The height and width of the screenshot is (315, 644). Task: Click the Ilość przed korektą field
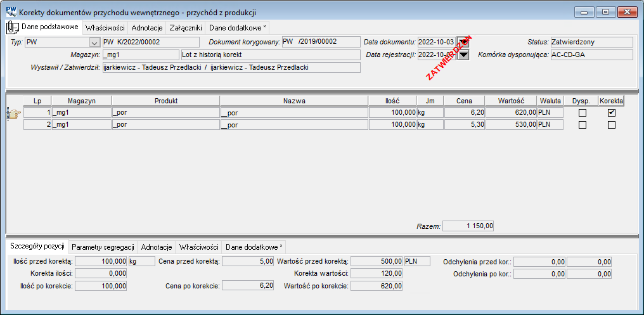pyautogui.click(x=101, y=261)
